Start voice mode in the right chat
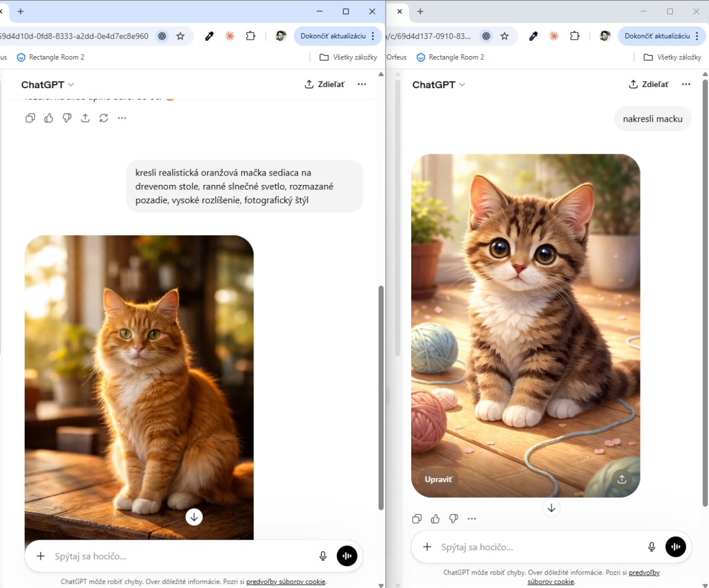Viewport: 709px width, 588px height. 675,547
